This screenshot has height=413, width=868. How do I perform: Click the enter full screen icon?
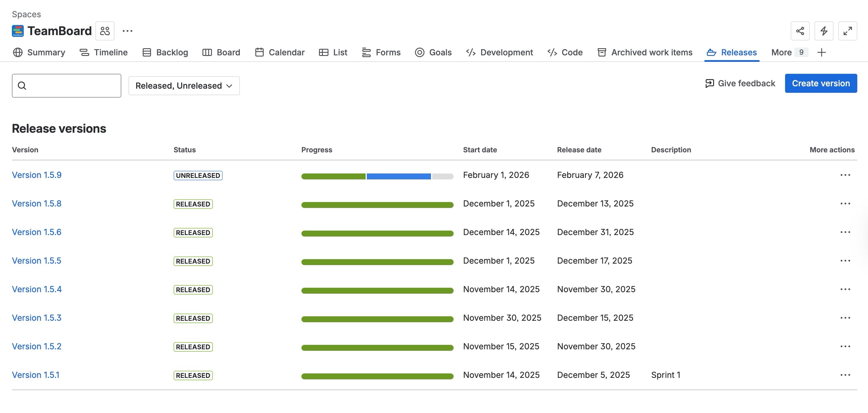[847, 31]
